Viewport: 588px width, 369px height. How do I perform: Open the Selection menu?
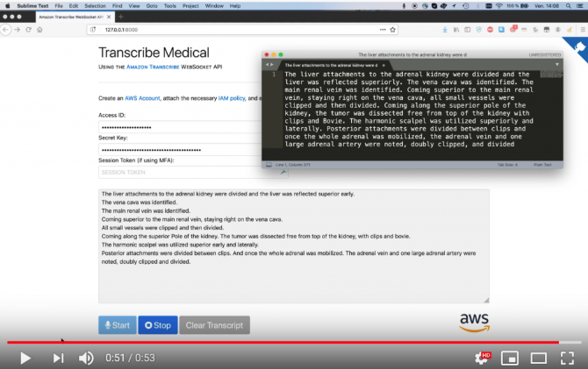tap(96, 6)
